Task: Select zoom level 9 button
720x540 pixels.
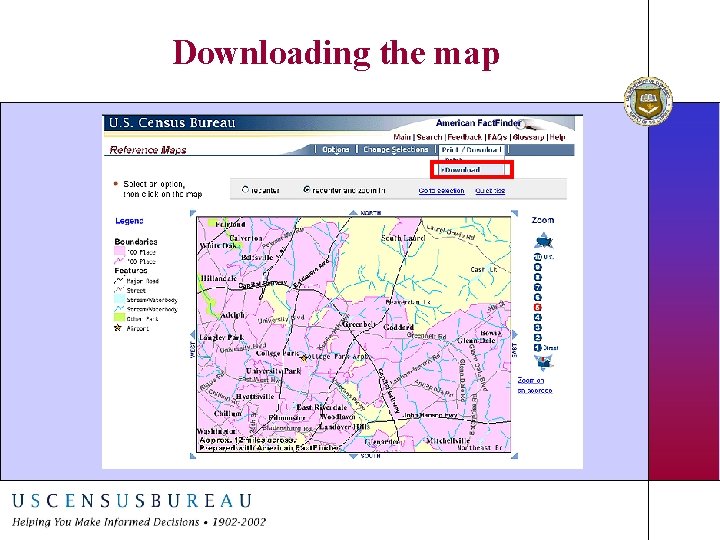Action: click(x=538, y=267)
